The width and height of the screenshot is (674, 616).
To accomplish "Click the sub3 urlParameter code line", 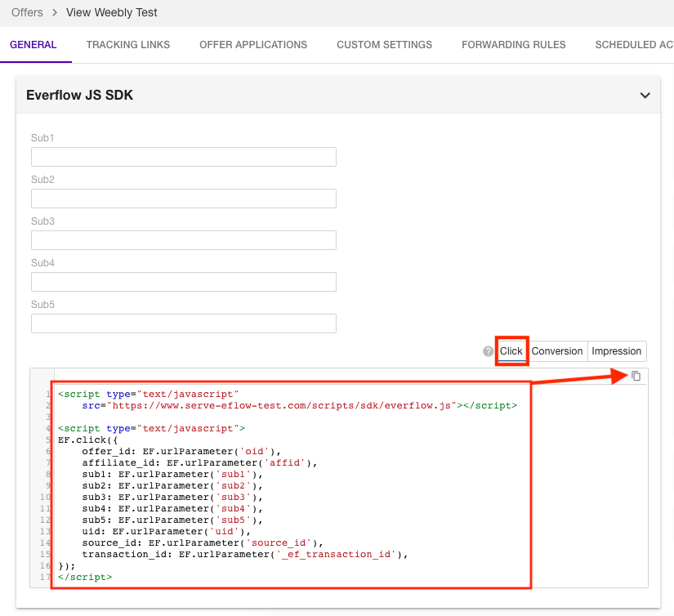I will [x=172, y=497].
